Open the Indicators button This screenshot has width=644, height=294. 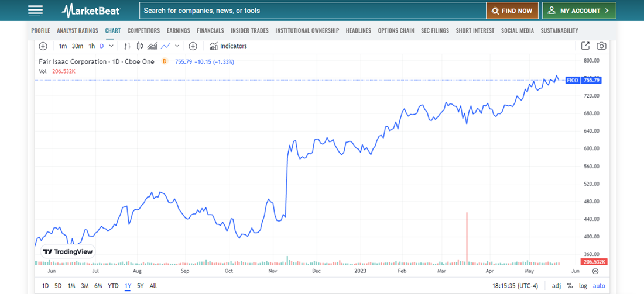click(228, 46)
